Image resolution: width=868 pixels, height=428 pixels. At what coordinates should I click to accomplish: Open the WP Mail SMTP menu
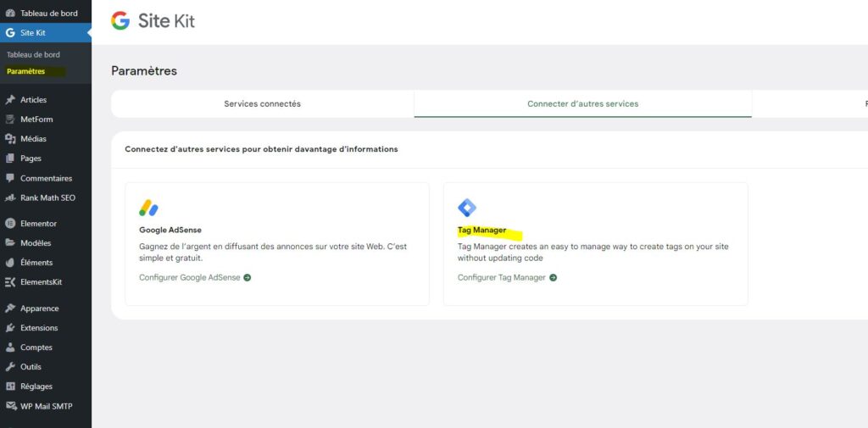tap(46, 406)
